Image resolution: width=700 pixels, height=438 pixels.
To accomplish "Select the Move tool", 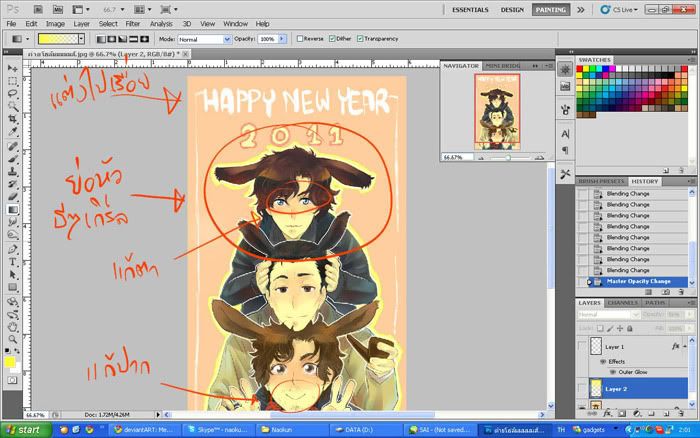I will coord(12,67).
